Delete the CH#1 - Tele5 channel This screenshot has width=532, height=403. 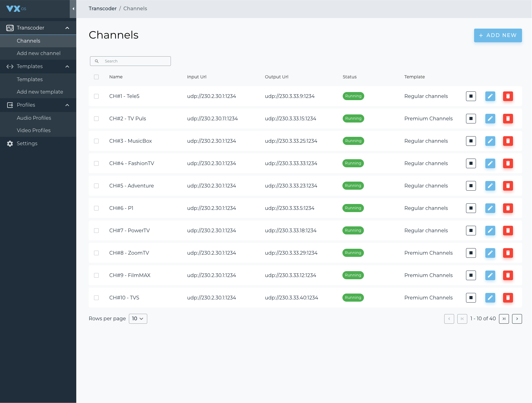pyautogui.click(x=508, y=96)
